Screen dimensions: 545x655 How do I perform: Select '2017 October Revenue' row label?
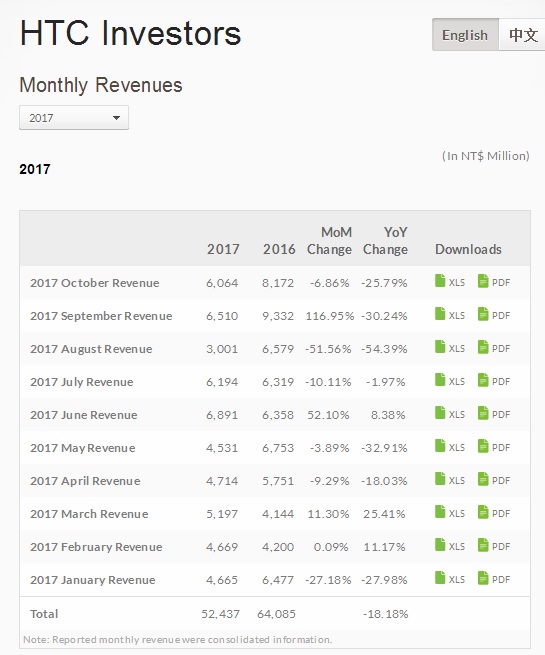point(94,283)
